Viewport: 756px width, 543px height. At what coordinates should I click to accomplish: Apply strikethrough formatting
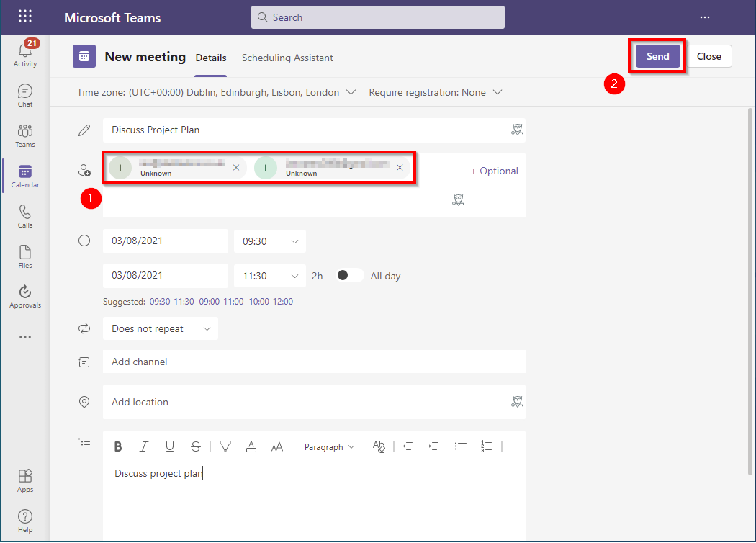point(195,447)
